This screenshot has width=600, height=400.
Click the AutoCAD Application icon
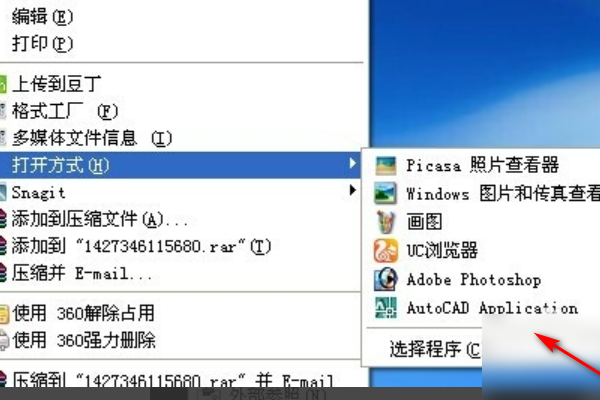(386, 308)
